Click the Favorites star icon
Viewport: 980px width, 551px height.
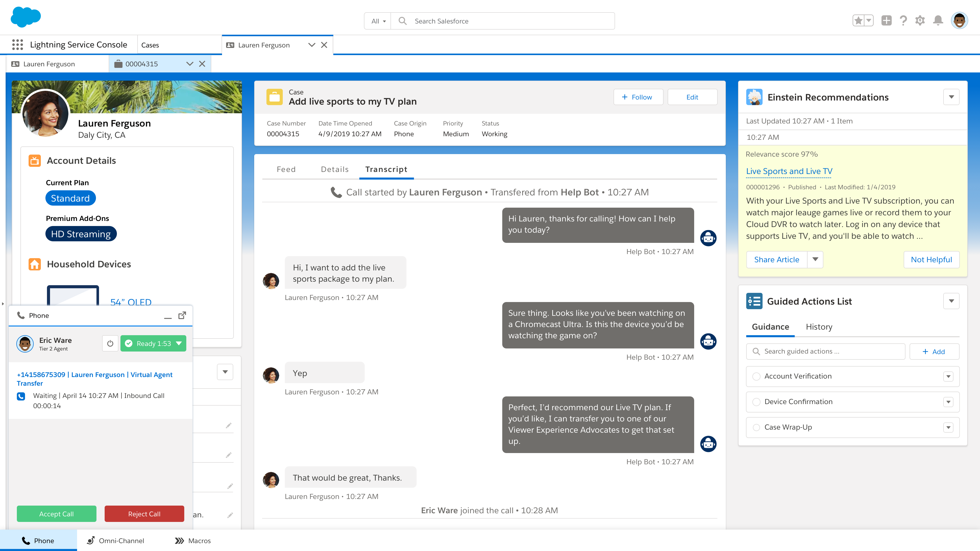(858, 20)
